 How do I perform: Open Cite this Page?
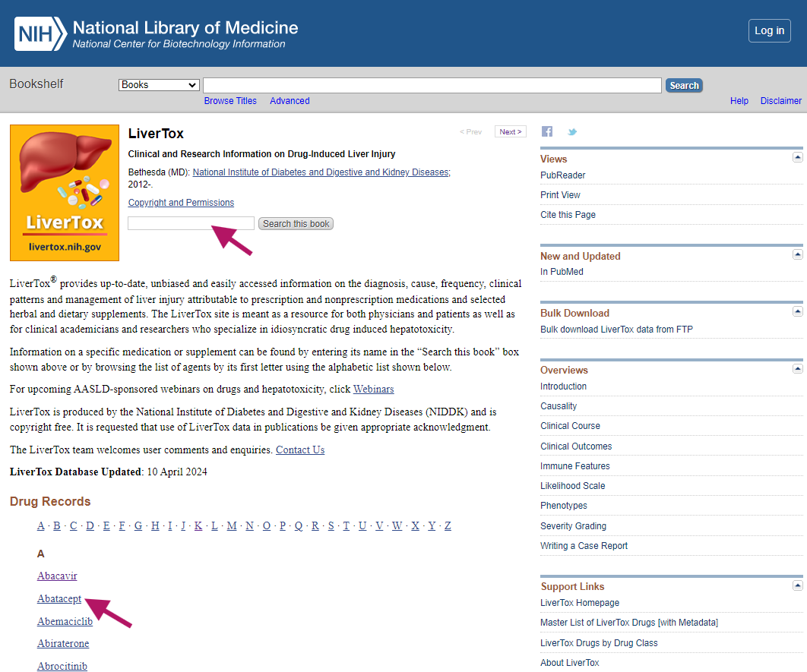click(568, 214)
